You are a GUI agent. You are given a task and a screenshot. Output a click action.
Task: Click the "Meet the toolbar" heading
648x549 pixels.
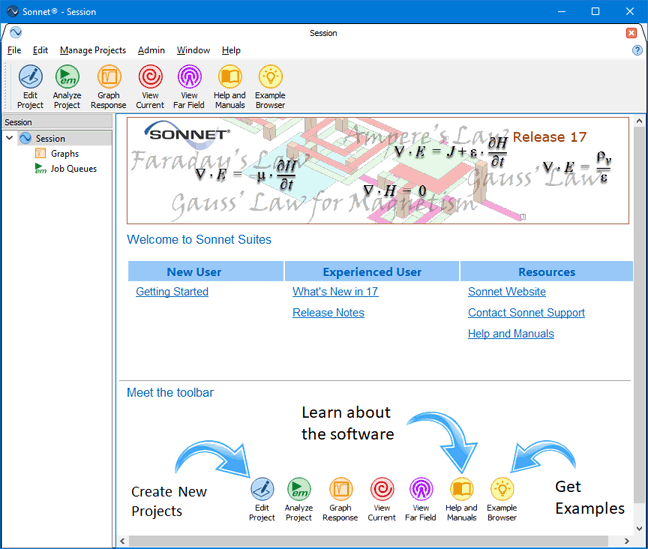(170, 393)
